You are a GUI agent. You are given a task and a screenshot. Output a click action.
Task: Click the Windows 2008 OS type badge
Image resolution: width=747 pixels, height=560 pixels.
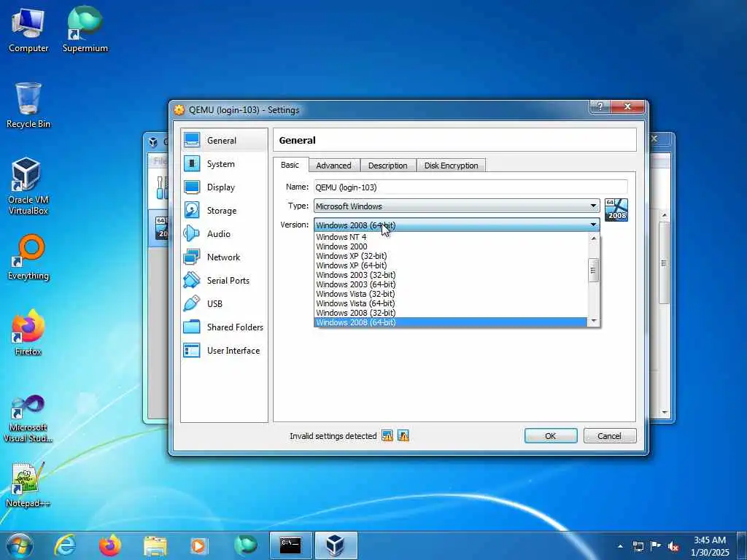(616, 210)
